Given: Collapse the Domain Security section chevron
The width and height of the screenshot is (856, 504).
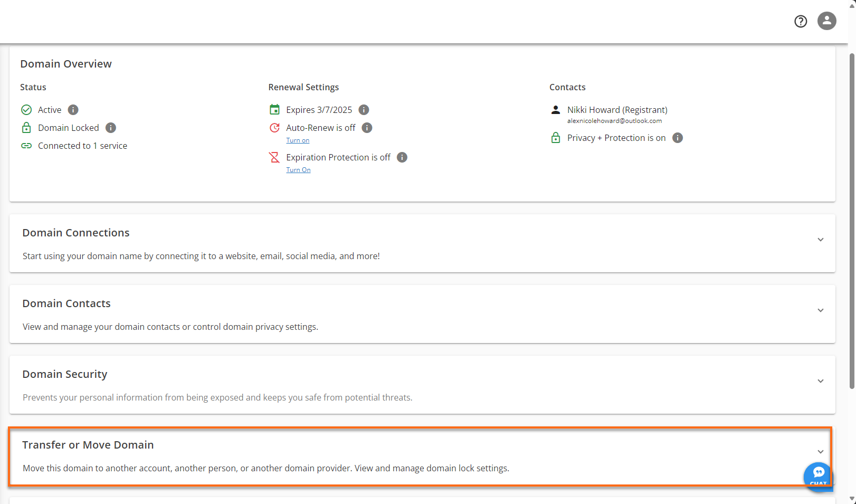Looking at the screenshot, I should 820,381.
